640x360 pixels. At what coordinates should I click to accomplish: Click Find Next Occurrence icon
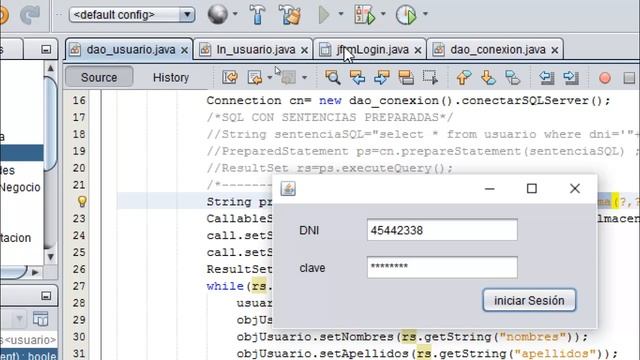pyautogui.click(x=382, y=77)
